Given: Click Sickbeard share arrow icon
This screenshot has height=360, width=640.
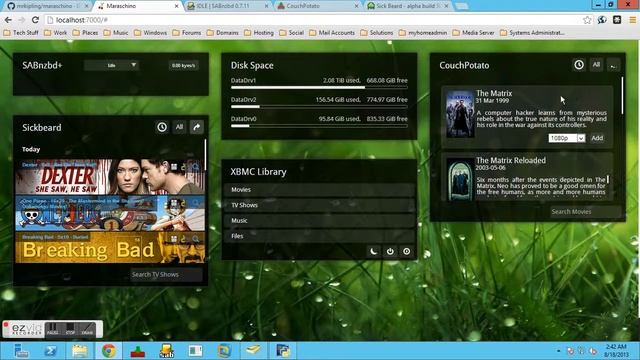Looking at the screenshot, I should (x=196, y=127).
